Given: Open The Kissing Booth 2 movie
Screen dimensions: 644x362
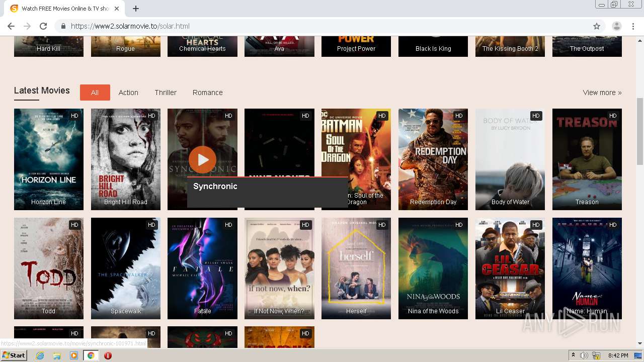Looking at the screenshot, I should click(510, 46).
